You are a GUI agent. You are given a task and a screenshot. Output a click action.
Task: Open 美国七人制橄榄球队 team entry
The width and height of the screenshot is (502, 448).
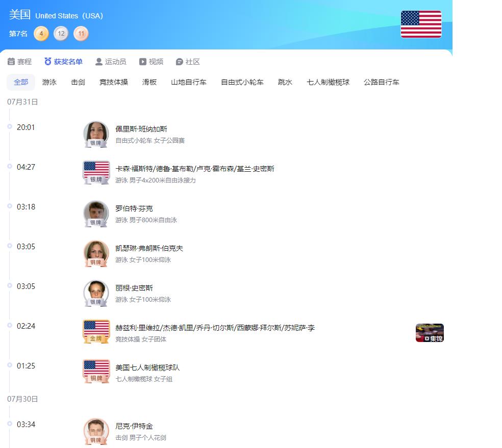tap(147, 367)
